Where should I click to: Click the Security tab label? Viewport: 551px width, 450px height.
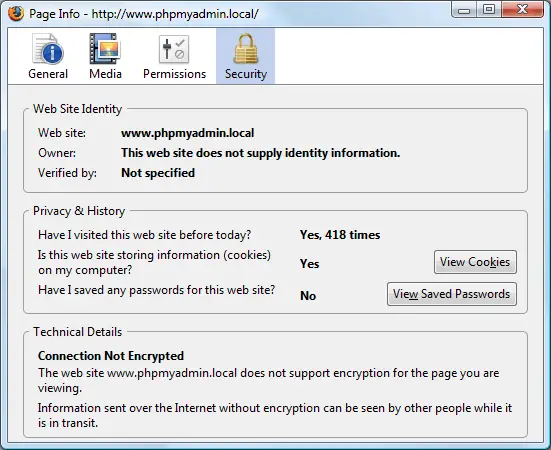(246, 74)
